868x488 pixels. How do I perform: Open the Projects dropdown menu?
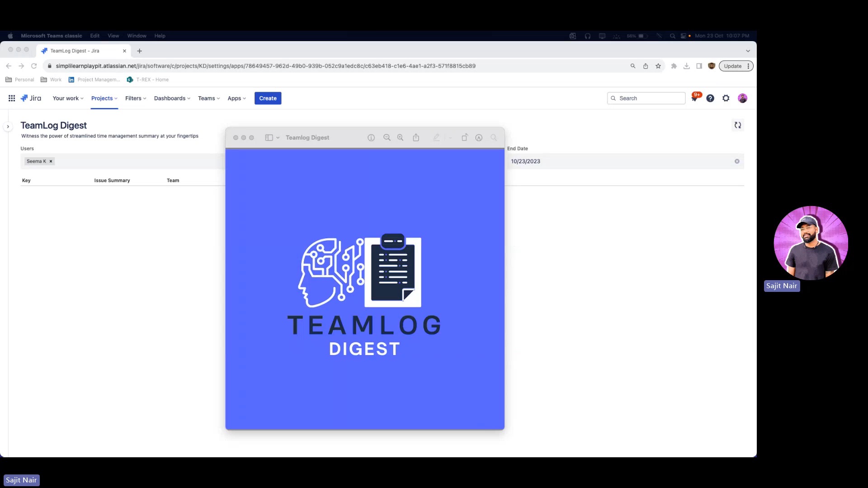[104, 98]
